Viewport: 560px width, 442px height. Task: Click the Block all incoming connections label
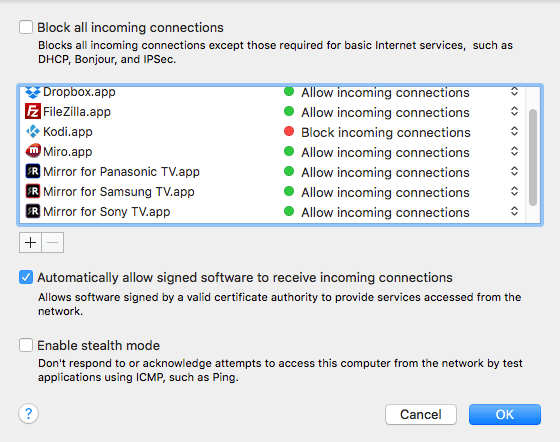point(130,27)
